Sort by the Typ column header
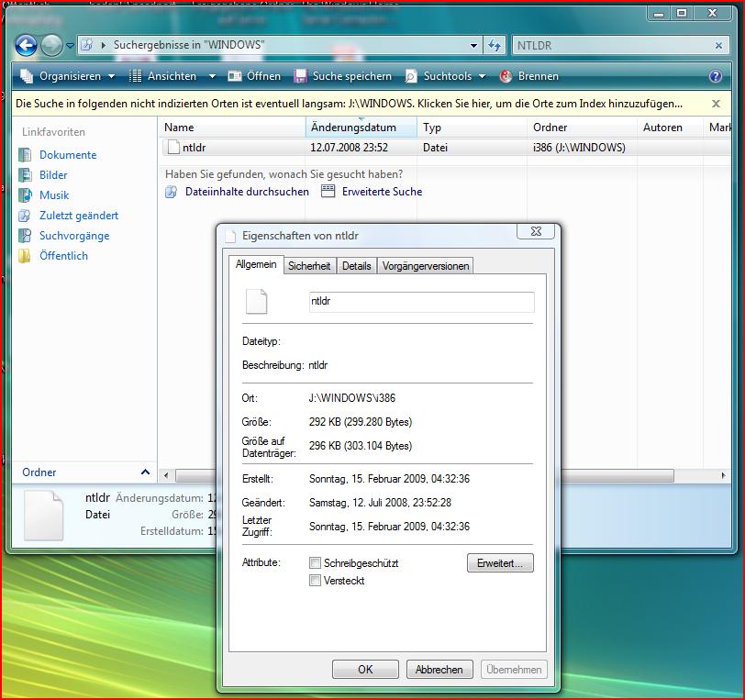 click(472, 128)
